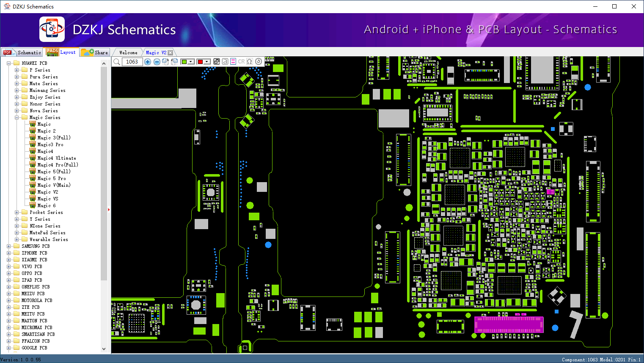Expand the Honor Series folder
Viewport: 644px width, 363px height.
[17, 104]
